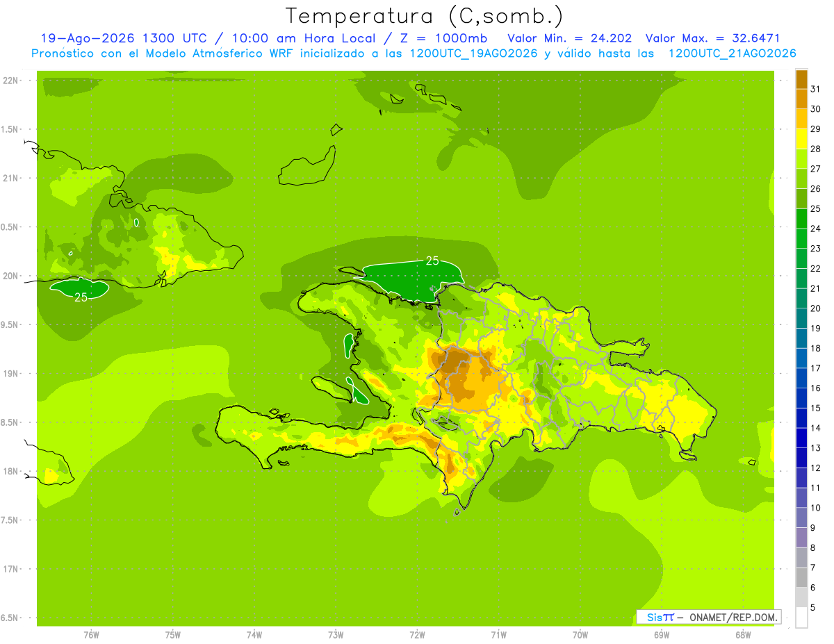Click the '74W' longitude axis label

click(x=254, y=635)
